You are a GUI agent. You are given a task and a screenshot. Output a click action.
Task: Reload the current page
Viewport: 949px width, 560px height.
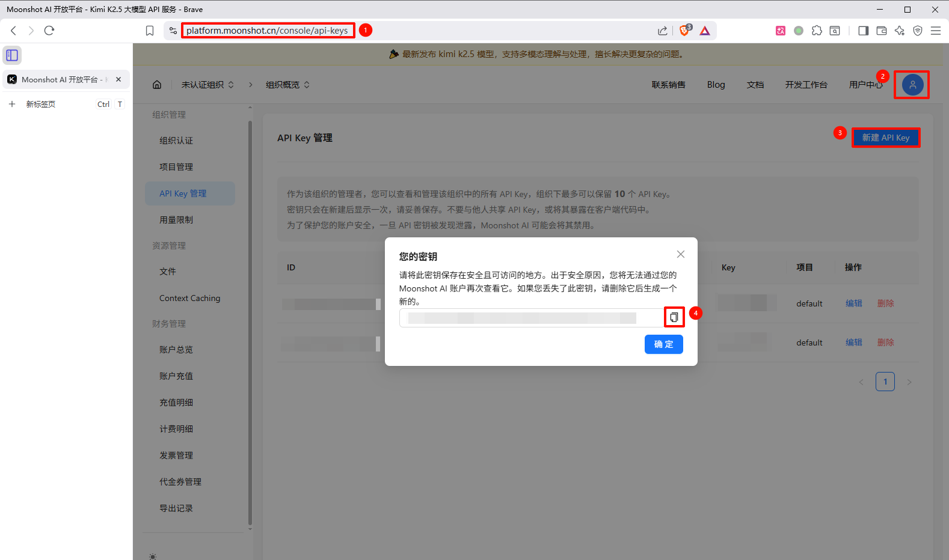pyautogui.click(x=49, y=31)
